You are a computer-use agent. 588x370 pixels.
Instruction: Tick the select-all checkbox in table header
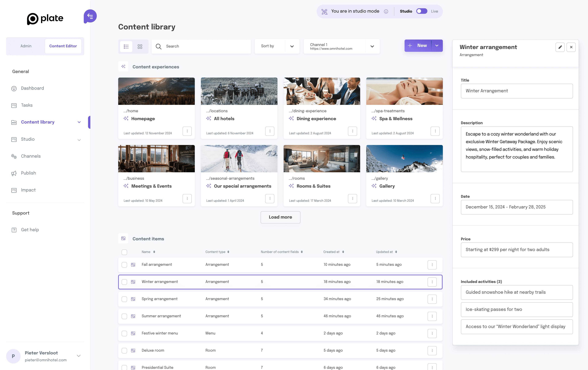point(124,252)
